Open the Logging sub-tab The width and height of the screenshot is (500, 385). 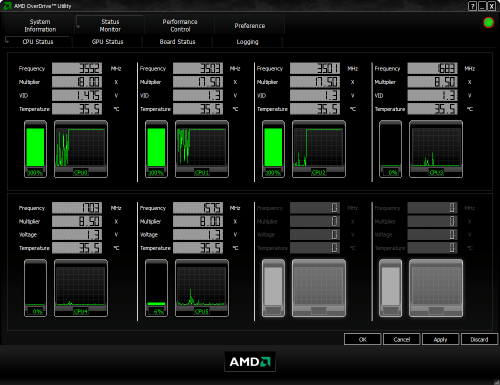247,42
